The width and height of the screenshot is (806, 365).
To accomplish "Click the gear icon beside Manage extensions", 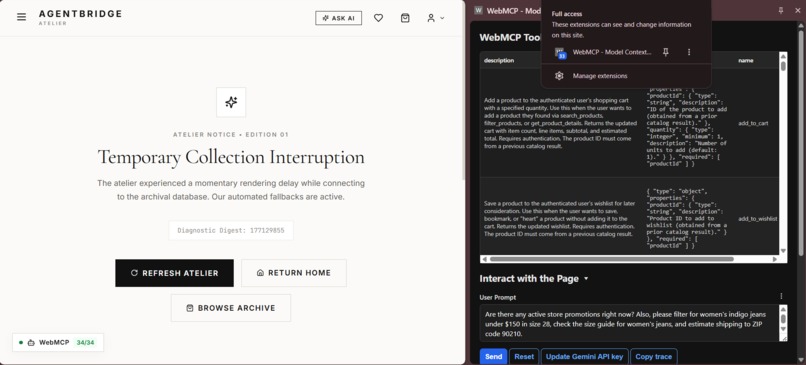I will (x=559, y=76).
